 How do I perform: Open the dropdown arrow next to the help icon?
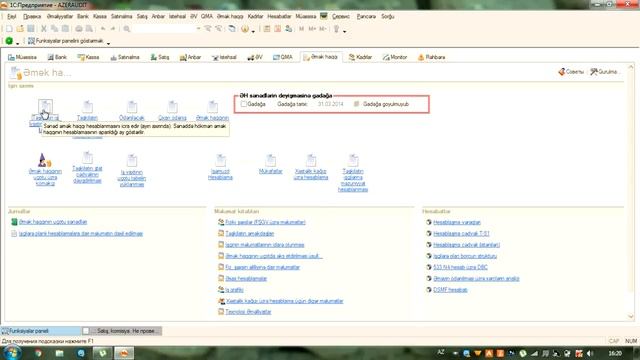click(x=253, y=31)
